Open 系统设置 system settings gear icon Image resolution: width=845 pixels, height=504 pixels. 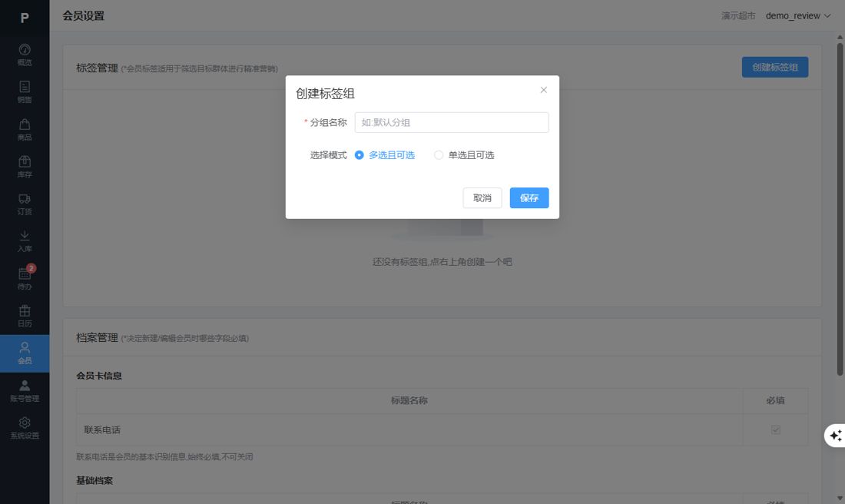pyautogui.click(x=25, y=427)
